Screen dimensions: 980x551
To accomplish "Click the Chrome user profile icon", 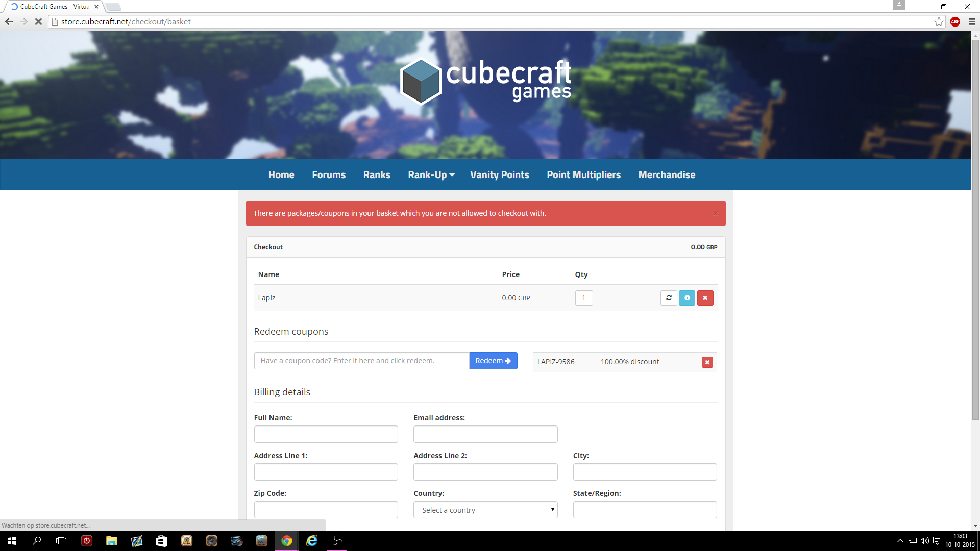I will pos(899,5).
